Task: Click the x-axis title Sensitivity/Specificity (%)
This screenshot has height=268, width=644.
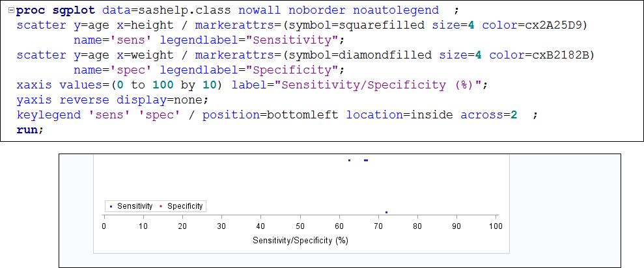Action: point(300,241)
